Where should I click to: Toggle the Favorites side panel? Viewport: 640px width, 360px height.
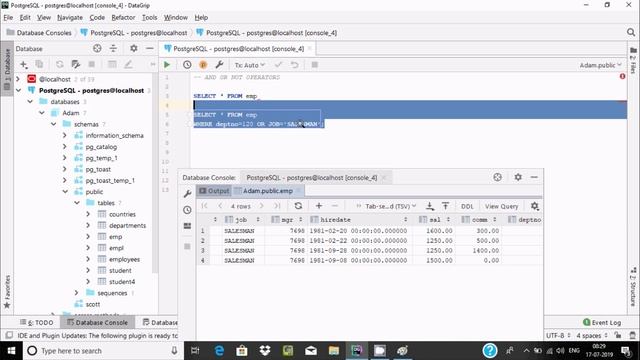(x=7, y=292)
